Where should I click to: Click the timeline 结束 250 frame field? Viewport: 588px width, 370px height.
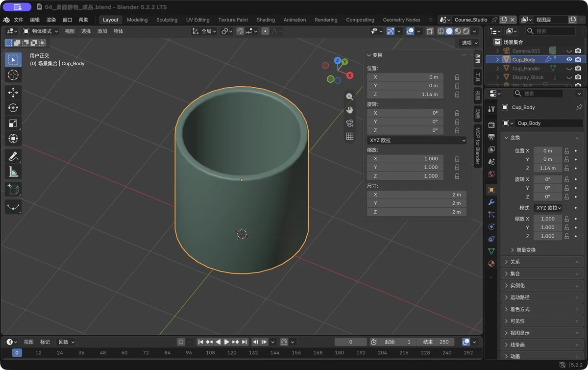coord(436,342)
